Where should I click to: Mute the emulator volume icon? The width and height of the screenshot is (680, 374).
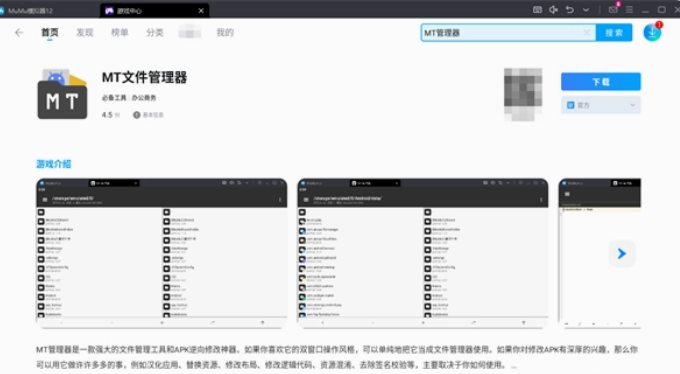[x=553, y=10]
